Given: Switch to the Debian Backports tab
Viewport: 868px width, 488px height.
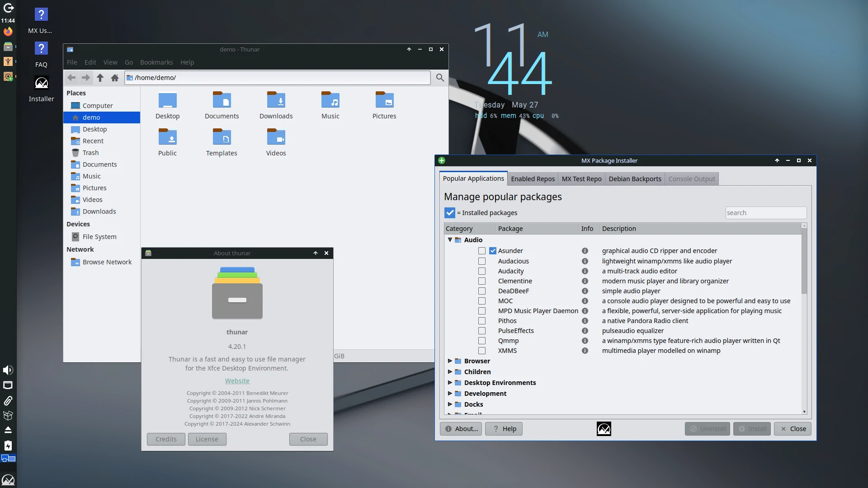Looking at the screenshot, I should pyautogui.click(x=635, y=178).
